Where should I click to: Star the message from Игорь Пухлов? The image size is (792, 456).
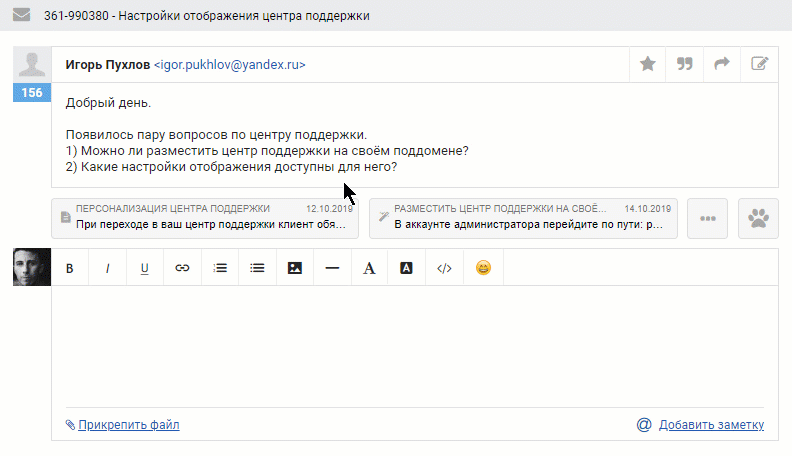[648, 64]
